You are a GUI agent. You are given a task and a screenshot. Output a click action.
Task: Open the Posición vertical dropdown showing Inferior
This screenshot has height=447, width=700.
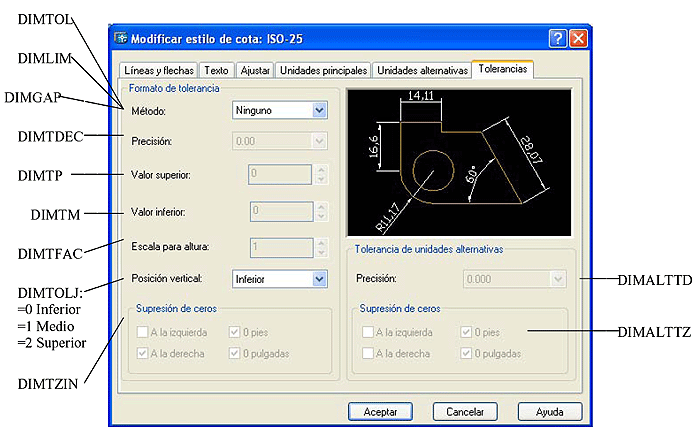coord(279,279)
